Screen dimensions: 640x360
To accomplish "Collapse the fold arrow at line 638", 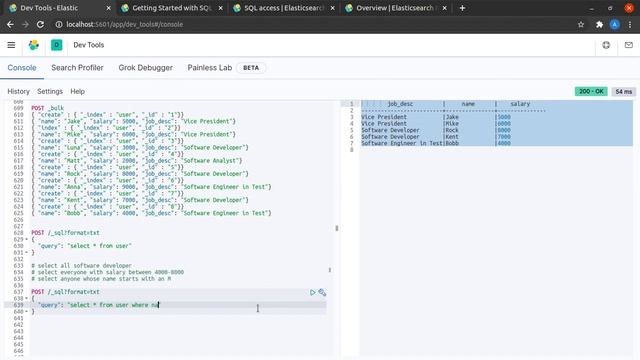I will pyautogui.click(x=27, y=298).
